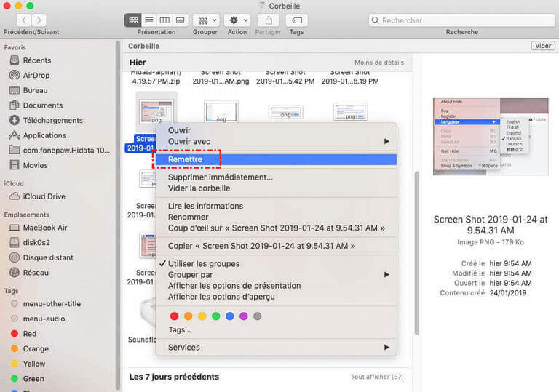The image size is (559, 392).
Task: Open iCloud Drive in sidebar
Action: [x=44, y=196]
